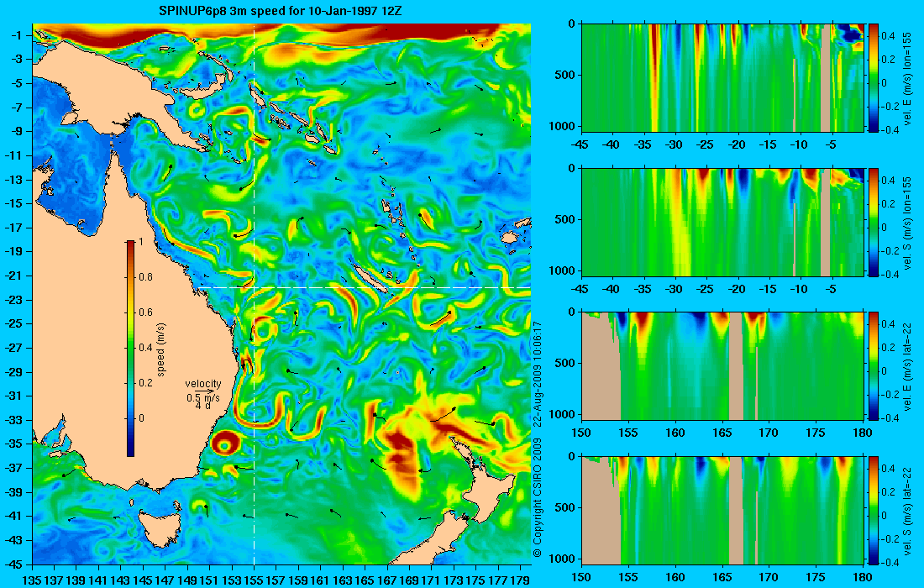Click the '167' longitude tick on map axis
Viewport: 924px width, 588px height.
click(386, 580)
